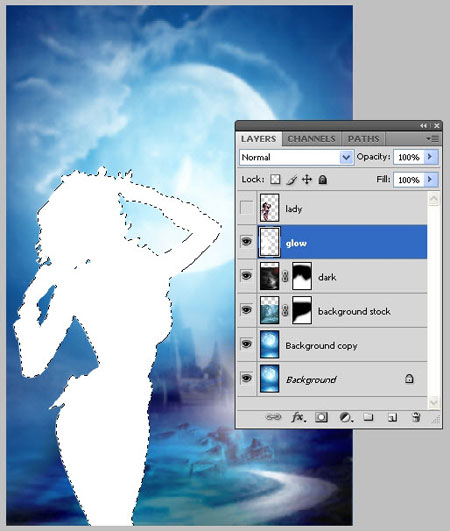Select the Background copy layer name
This screenshot has width=450, height=531.
321,346
